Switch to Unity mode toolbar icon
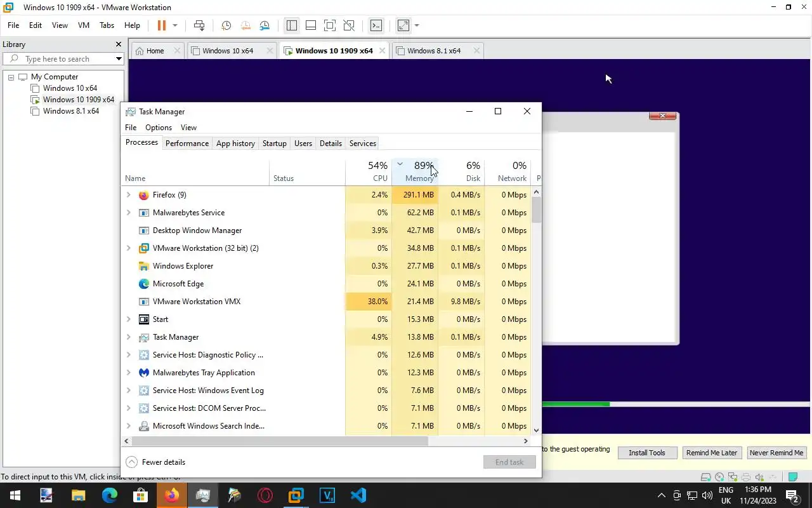The height and width of the screenshot is (508, 812). coord(349,25)
